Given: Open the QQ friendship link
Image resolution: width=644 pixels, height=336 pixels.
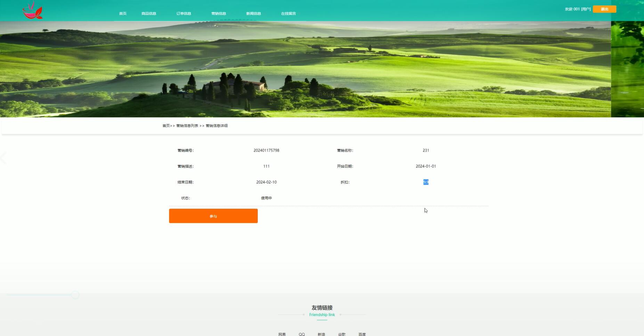Looking at the screenshot, I should [301, 334].
